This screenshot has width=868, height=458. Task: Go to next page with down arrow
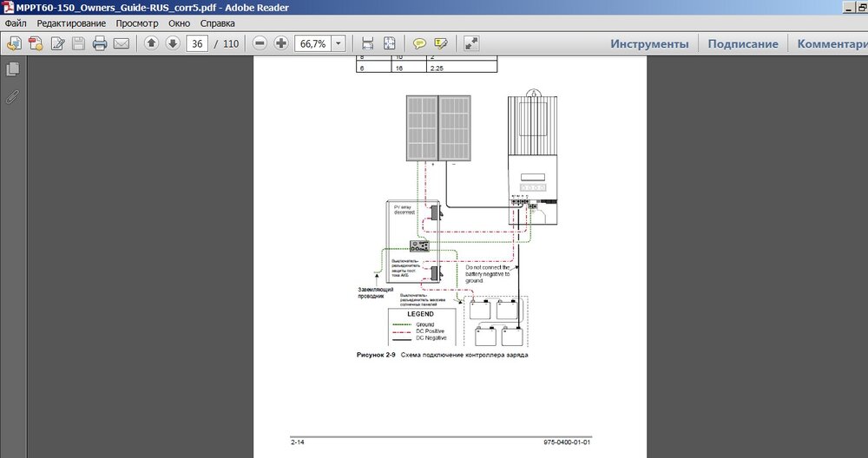172,43
